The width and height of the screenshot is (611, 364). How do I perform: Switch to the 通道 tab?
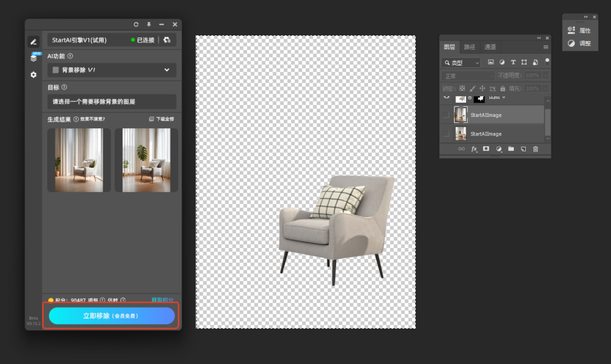click(490, 47)
